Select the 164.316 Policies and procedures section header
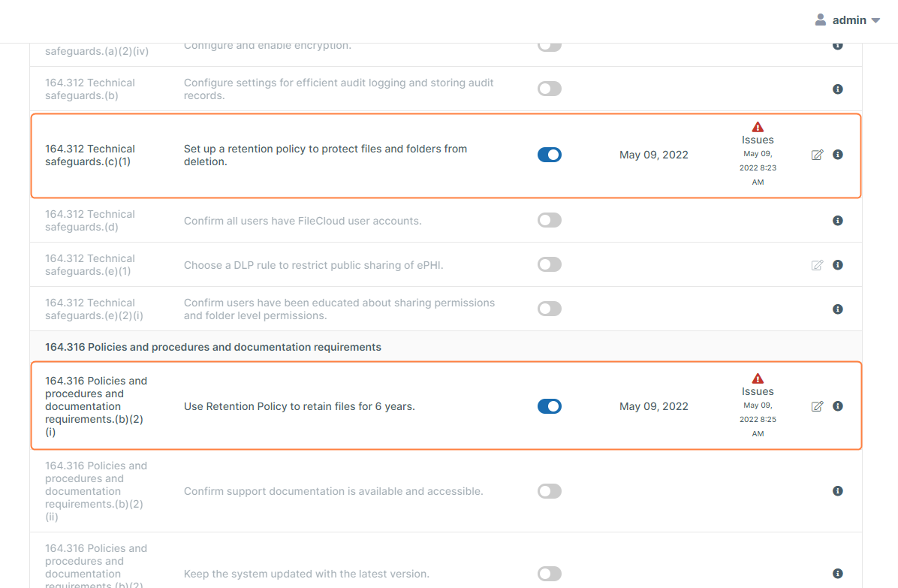This screenshot has width=898, height=588. (213, 347)
